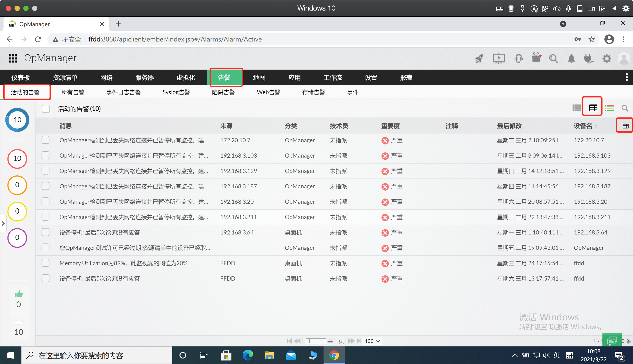Click the browser reload icon
This screenshot has width=633, height=364.
(x=38, y=39)
